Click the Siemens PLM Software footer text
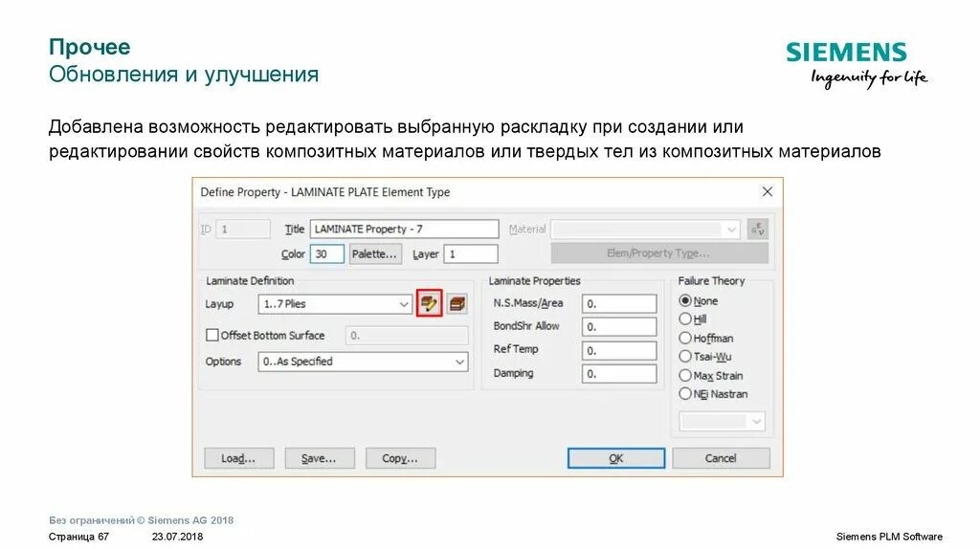This screenshot has width=980, height=549. point(889,537)
